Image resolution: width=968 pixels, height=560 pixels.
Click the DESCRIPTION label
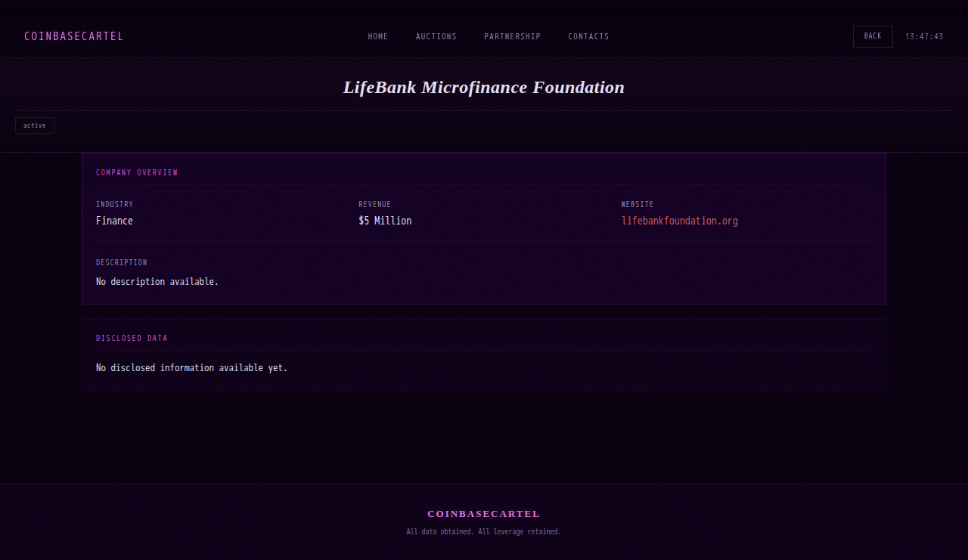[x=122, y=263]
